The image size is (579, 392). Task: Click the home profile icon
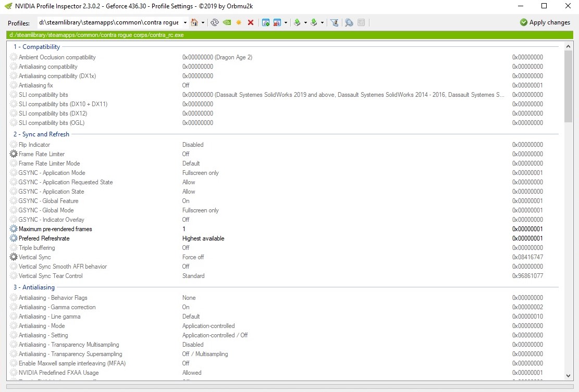(x=194, y=22)
